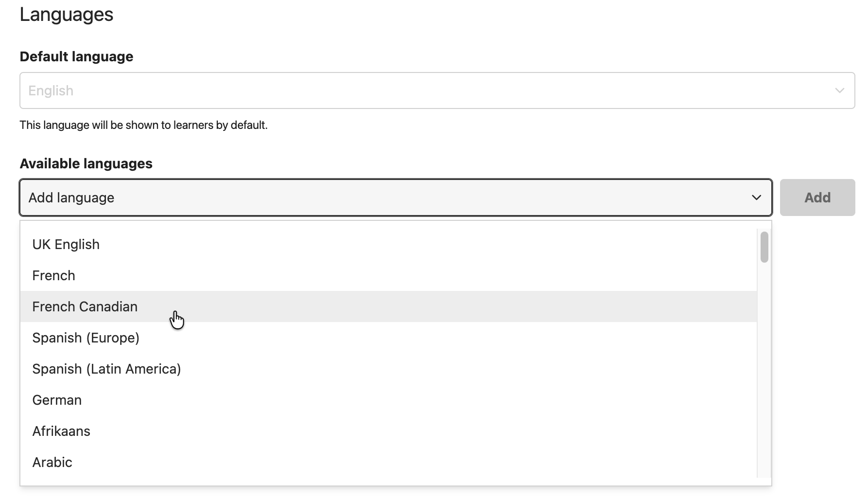Click the Available languages label
The width and height of the screenshot is (868, 503).
point(86,163)
